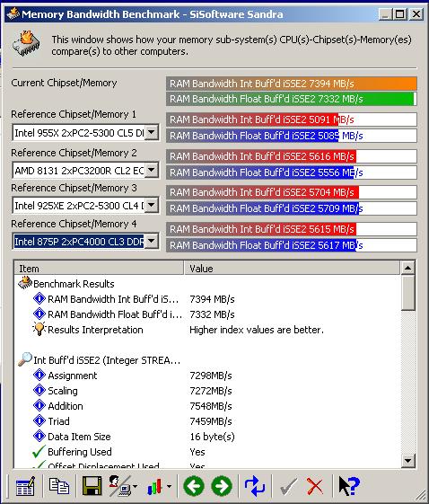Open the table options toolbar icon
The height and width of the screenshot is (504, 429).
point(25,486)
